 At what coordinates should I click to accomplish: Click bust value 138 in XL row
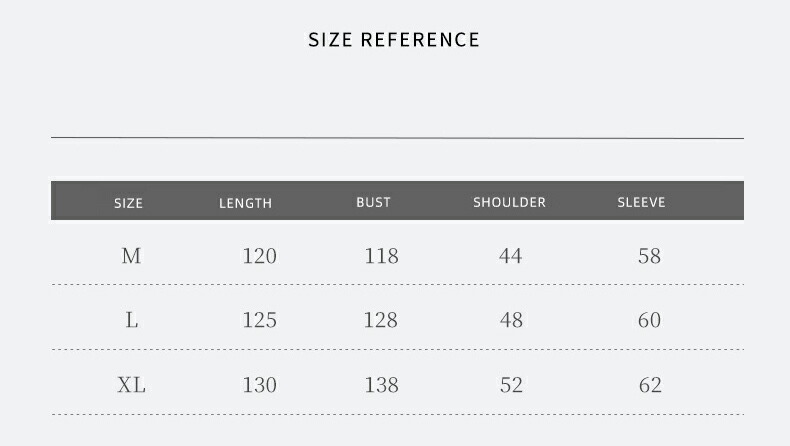381,385
